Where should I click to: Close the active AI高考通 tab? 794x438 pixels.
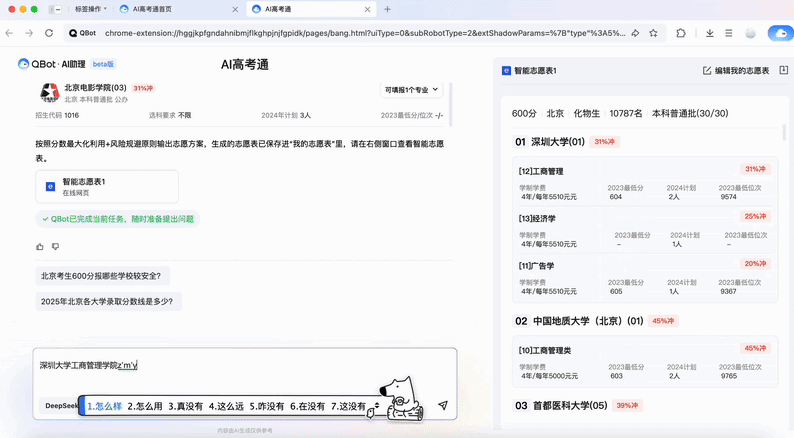click(367, 9)
